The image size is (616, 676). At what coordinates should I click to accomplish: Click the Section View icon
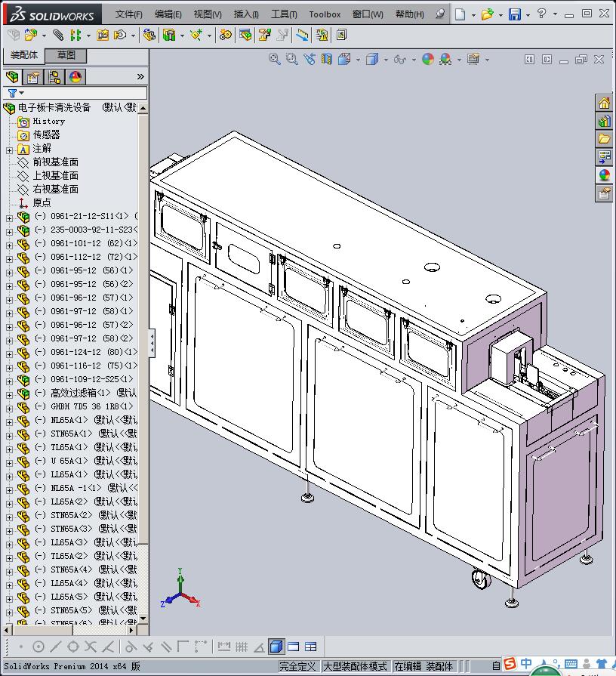click(327, 59)
